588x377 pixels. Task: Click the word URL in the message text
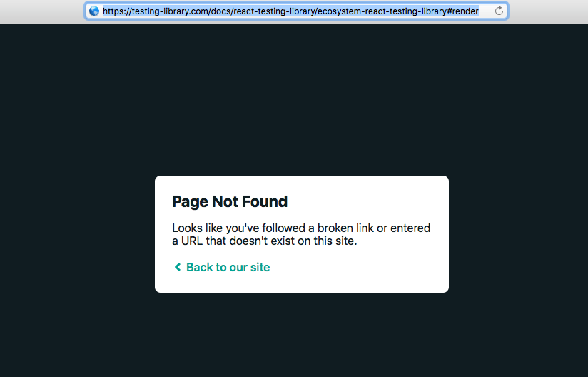coord(192,241)
